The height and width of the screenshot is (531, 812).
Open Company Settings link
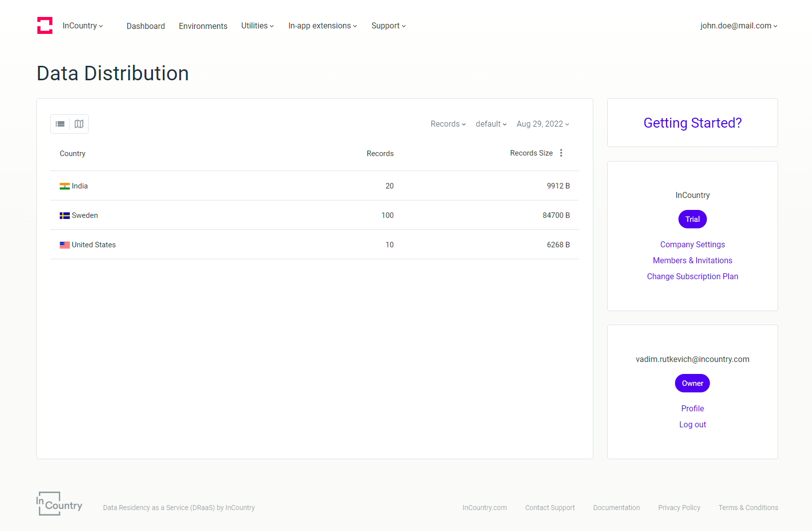[x=692, y=245]
